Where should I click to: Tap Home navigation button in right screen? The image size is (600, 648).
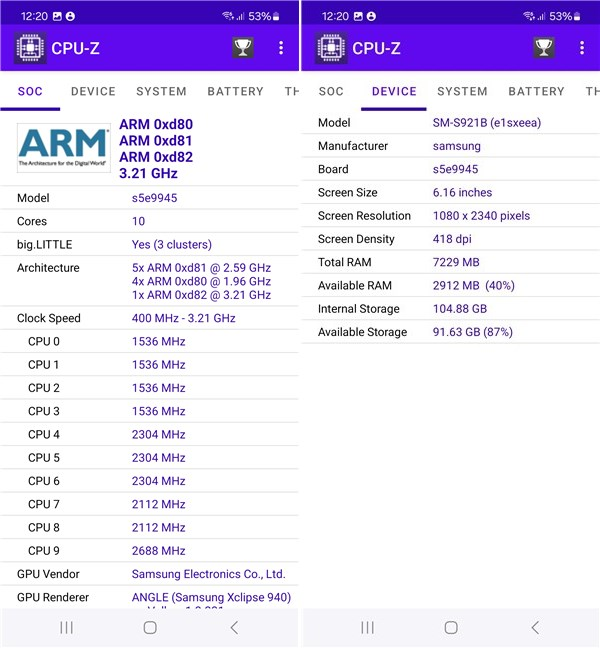451,627
